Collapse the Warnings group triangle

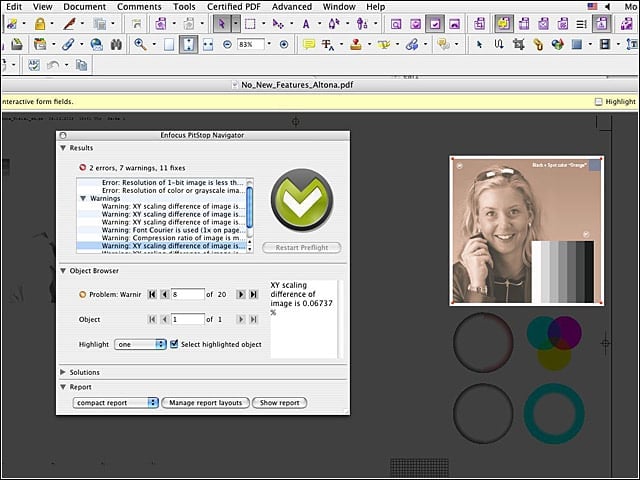click(x=83, y=198)
